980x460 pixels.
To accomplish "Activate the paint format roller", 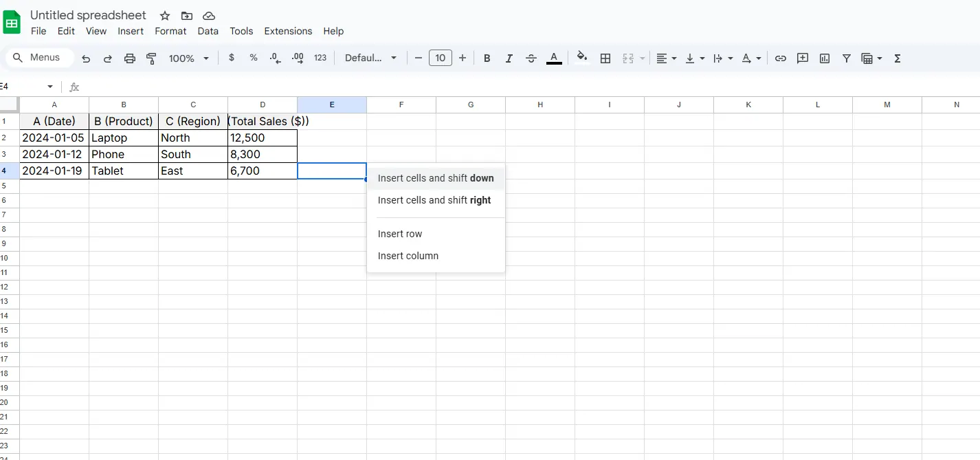I will click(152, 58).
